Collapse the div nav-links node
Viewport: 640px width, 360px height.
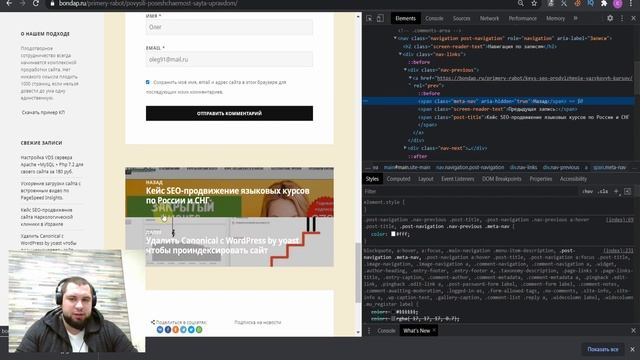(x=400, y=54)
